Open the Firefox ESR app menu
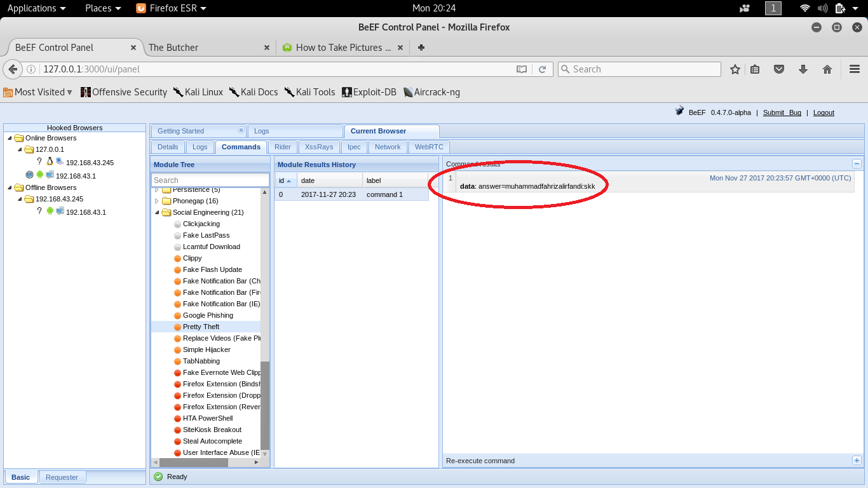Image resolution: width=868 pixels, height=488 pixels. pos(171,8)
